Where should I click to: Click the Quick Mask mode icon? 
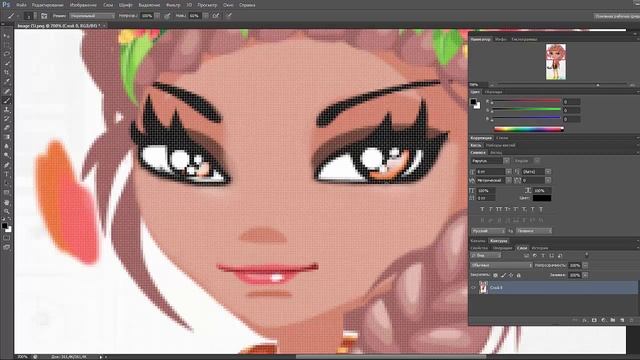(7, 238)
